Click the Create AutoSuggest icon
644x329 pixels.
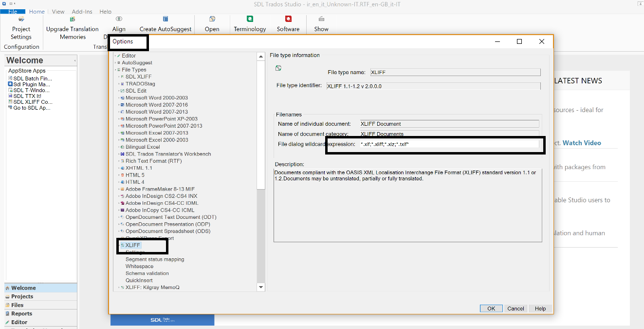(166, 19)
